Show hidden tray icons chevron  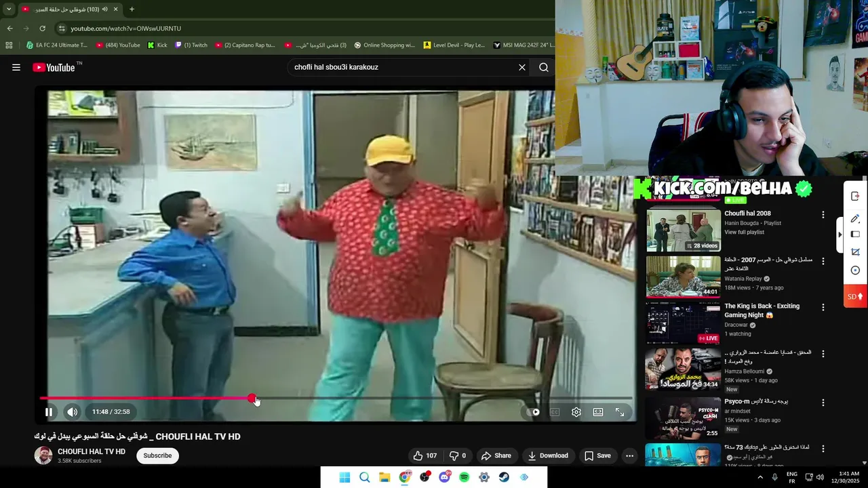(x=760, y=477)
